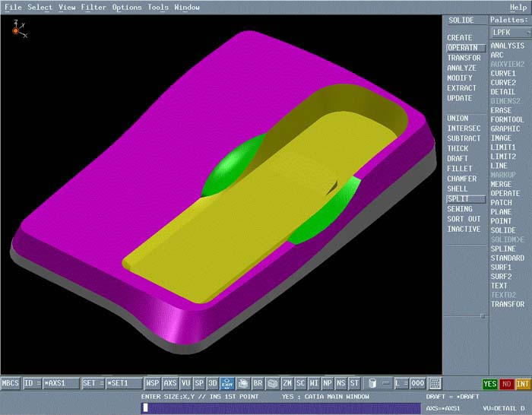Image resolution: width=532 pixels, height=415 pixels.
Task: Toggle the 3D mode button
Action: pyautogui.click(x=213, y=384)
